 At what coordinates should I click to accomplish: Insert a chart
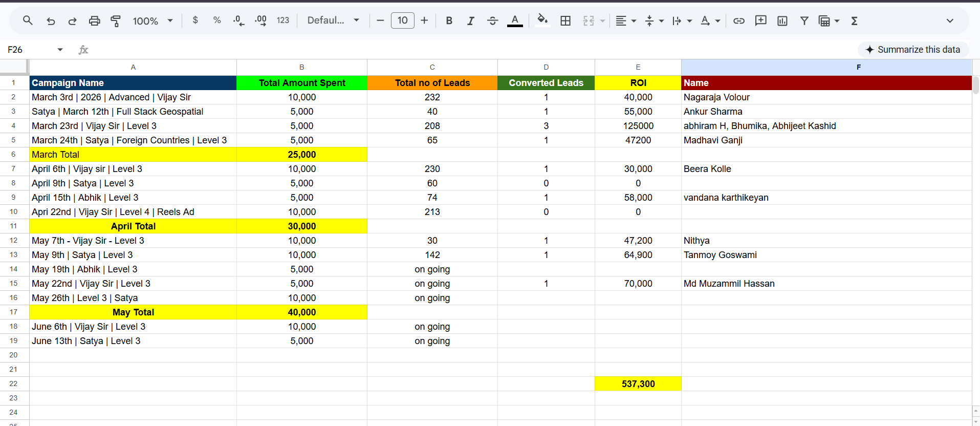pos(782,20)
